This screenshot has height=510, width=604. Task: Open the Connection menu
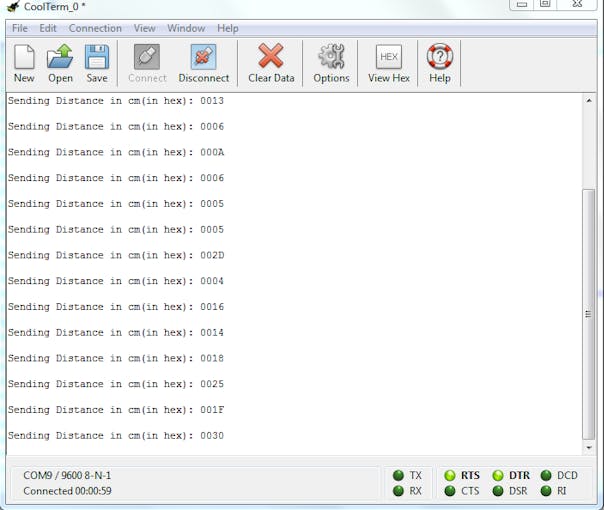point(95,28)
